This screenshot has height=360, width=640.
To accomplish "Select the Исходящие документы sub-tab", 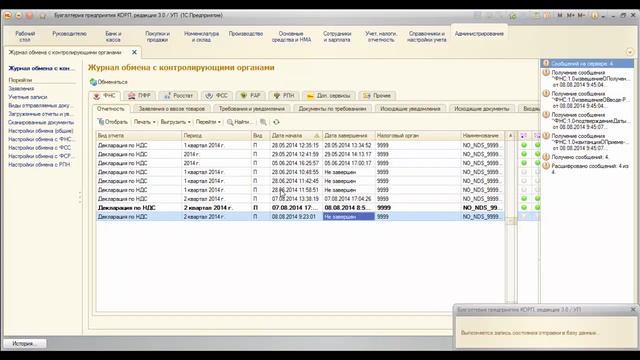I will click(482, 109).
